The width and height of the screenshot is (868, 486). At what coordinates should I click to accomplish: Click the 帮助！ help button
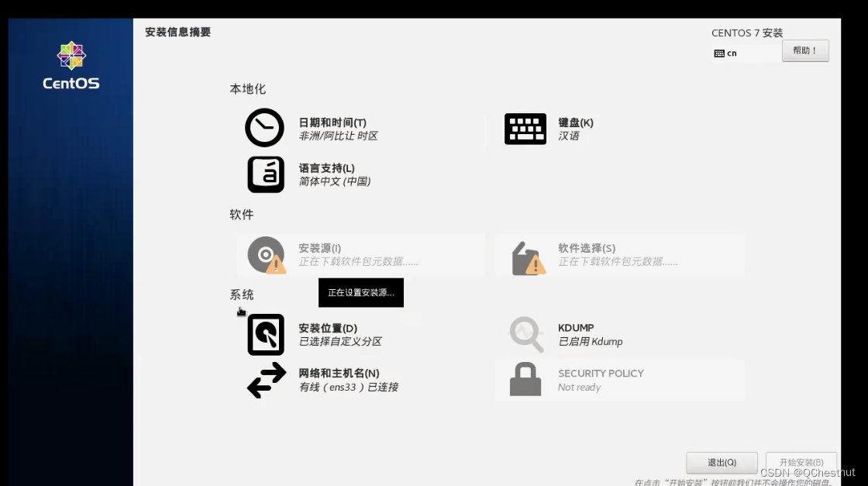(805, 50)
